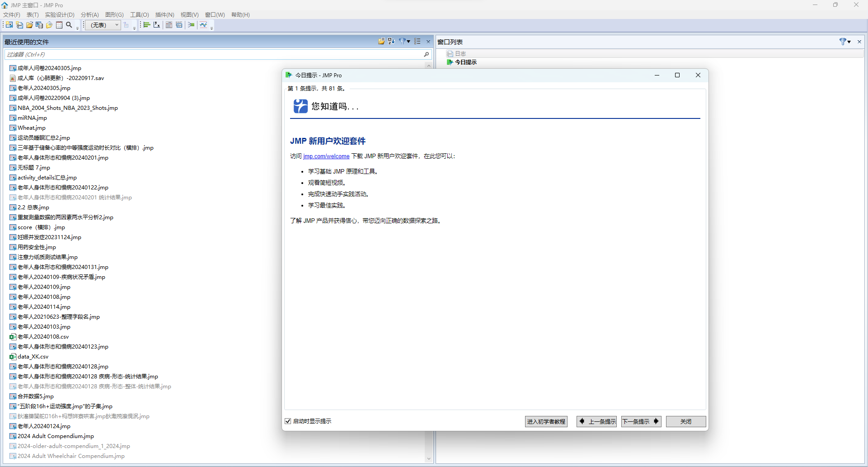Click the folder icon in the Recent Files header
868x467 pixels.
pos(381,41)
